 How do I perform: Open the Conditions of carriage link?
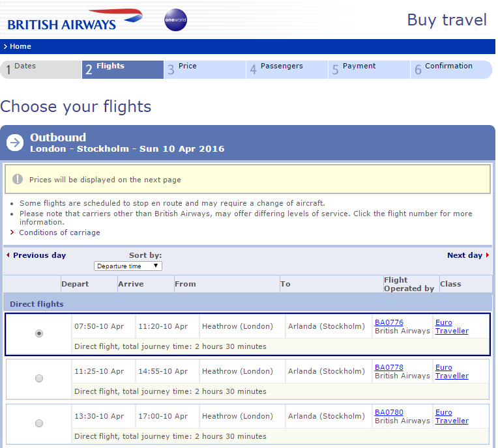coord(59,232)
